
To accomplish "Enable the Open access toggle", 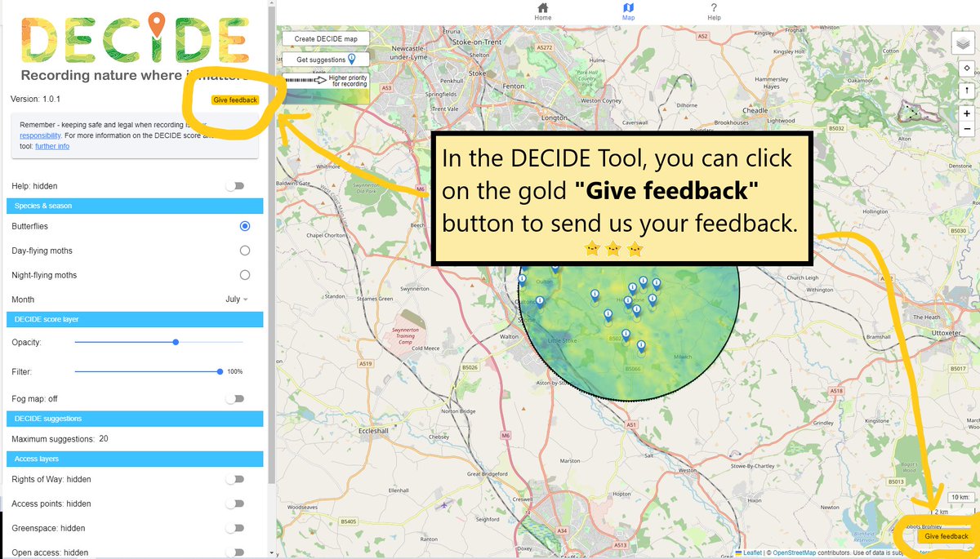I will 235,552.
